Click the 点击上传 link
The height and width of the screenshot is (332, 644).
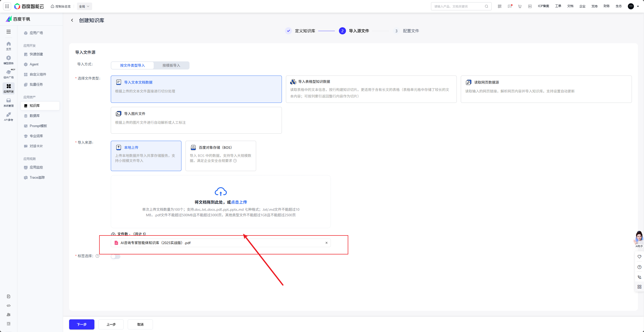click(239, 202)
